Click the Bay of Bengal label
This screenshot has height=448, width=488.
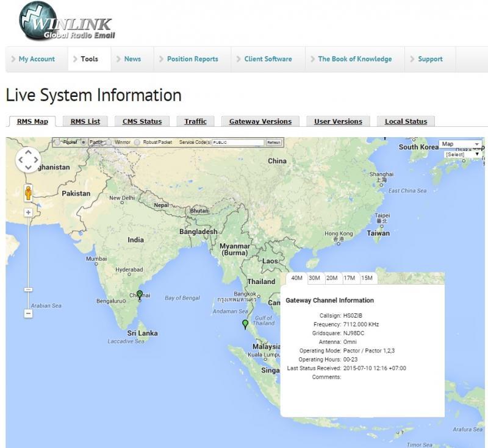pyautogui.click(x=182, y=298)
